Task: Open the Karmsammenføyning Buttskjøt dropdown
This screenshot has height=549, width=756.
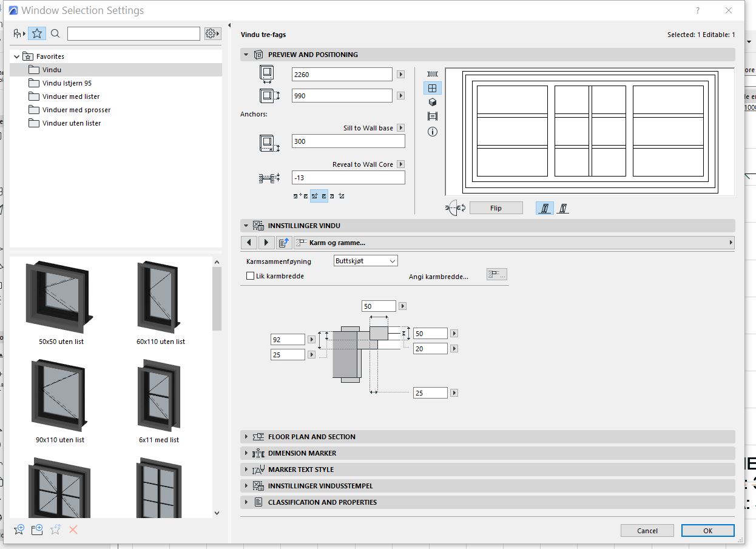Action: 366,261
